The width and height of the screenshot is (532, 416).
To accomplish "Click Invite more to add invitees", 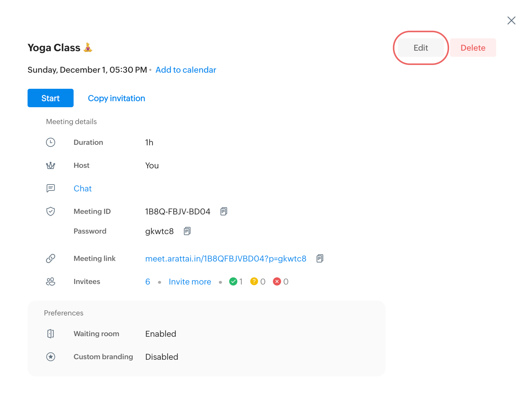I will pyautogui.click(x=190, y=282).
